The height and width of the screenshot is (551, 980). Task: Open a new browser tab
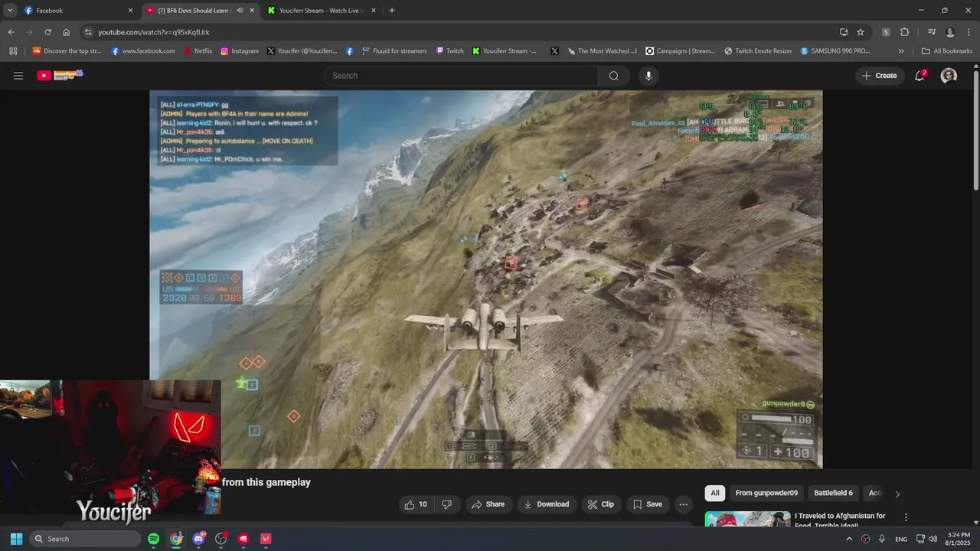pos(392,11)
